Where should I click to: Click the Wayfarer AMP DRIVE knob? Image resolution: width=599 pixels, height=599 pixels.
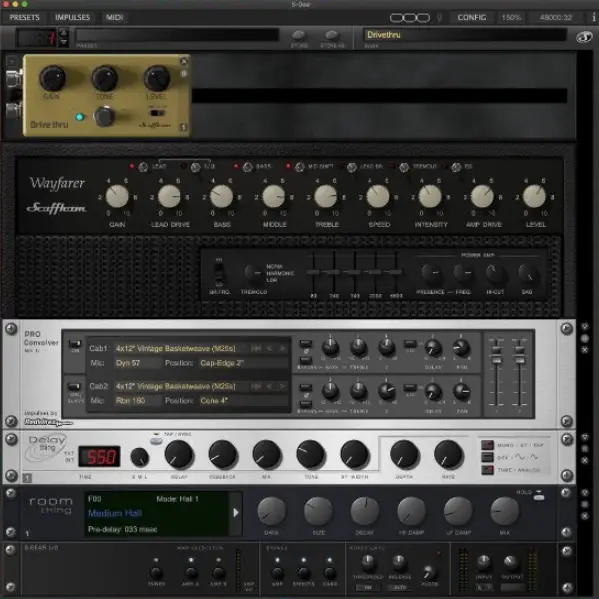tap(482, 196)
